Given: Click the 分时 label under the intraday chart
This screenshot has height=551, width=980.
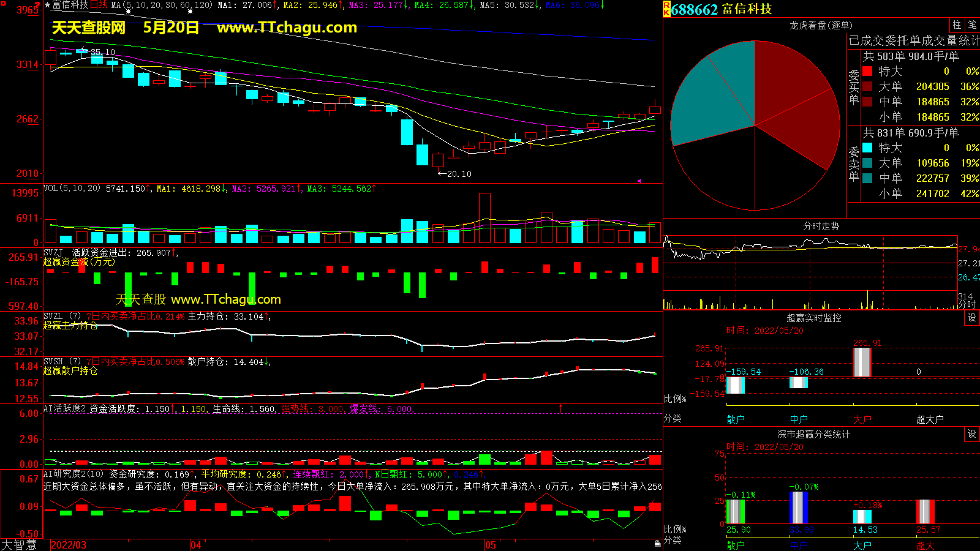Looking at the screenshot, I should coord(967,304).
